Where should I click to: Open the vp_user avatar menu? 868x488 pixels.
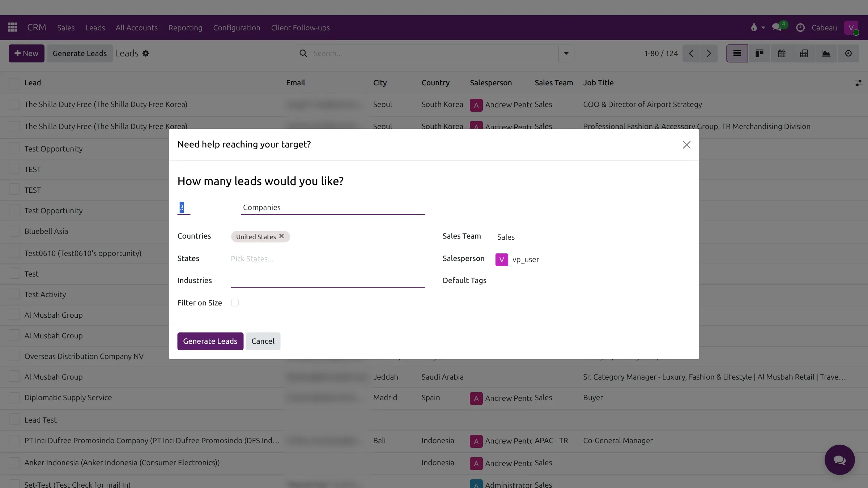(x=851, y=27)
